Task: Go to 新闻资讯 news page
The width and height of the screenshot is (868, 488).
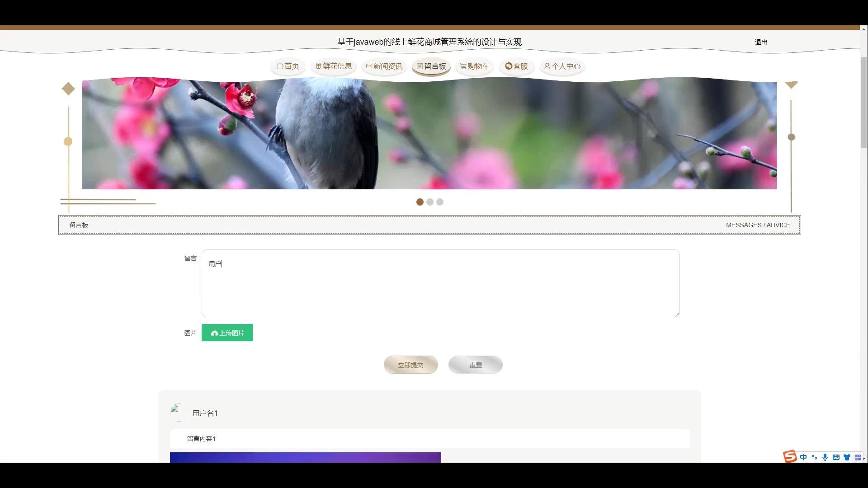Action: [384, 66]
